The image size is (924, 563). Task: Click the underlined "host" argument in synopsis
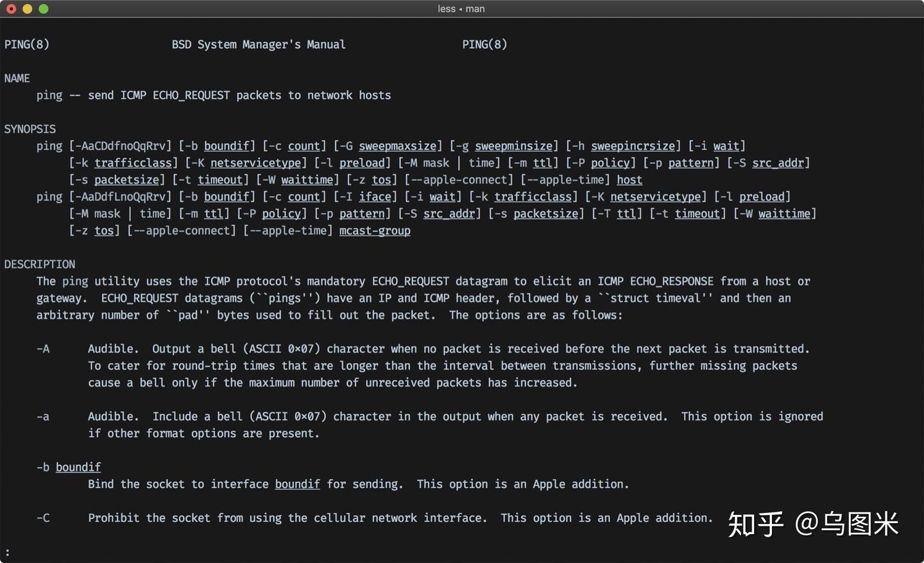(x=629, y=180)
